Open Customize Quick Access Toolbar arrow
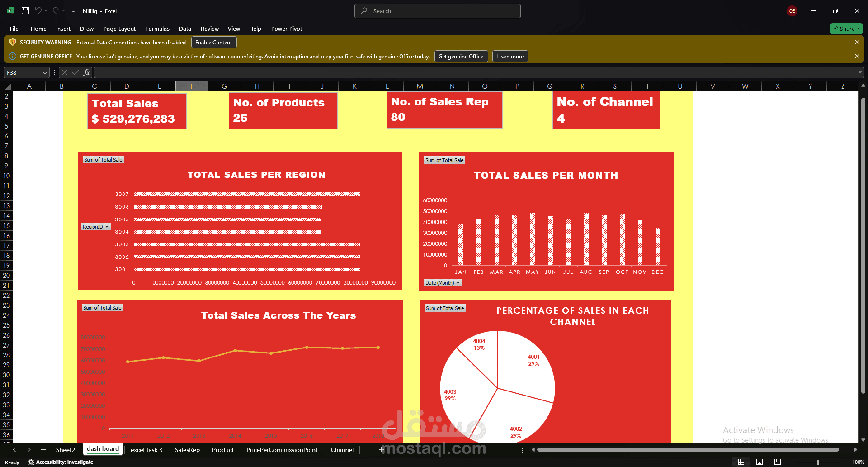The height and width of the screenshot is (467, 868). click(x=73, y=11)
